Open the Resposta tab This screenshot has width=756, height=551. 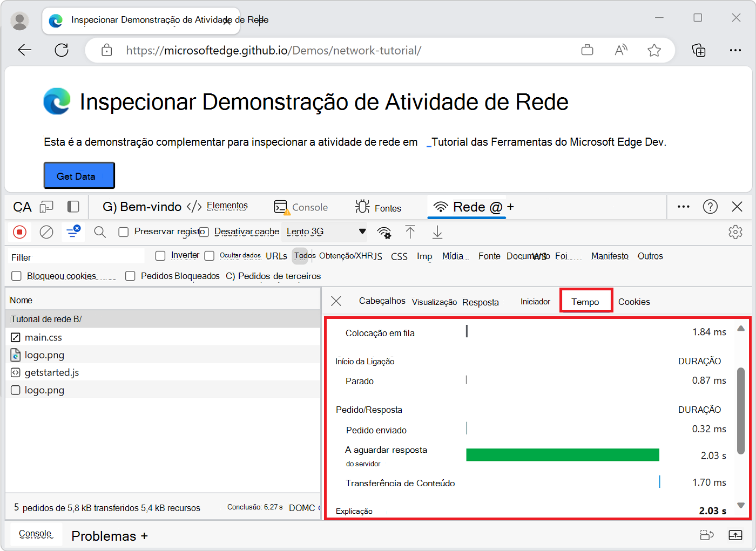click(x=481, y=302)
